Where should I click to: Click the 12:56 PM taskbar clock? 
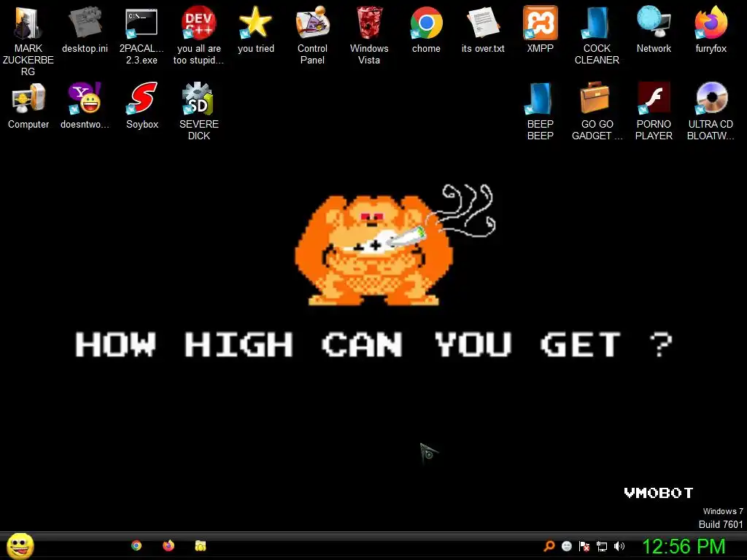pos(684,546)
